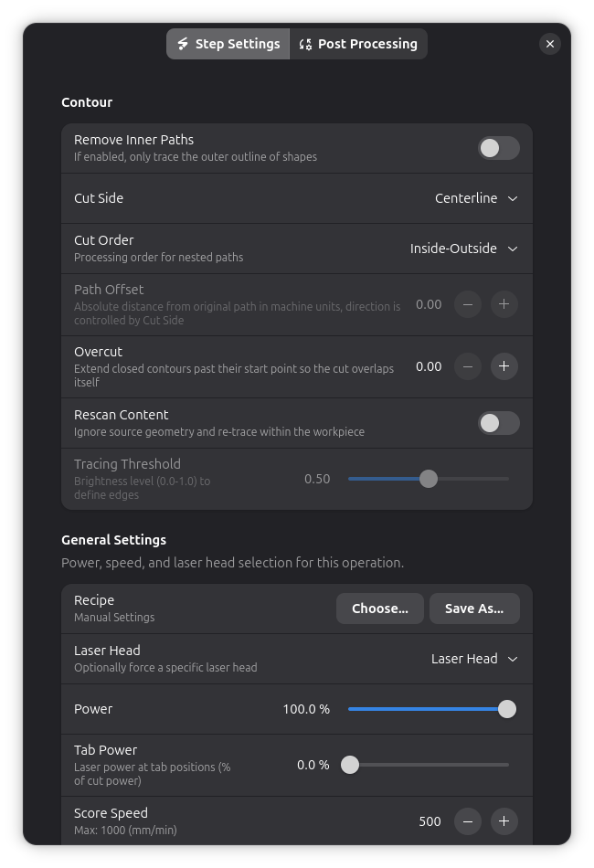Decrease Score Speed with minus icon

coord(468,821)
